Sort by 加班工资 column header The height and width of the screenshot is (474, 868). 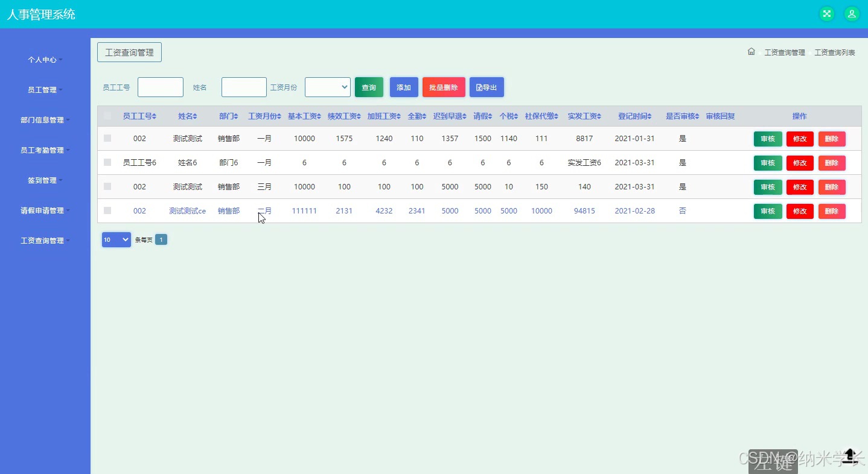tap(384, 116)
